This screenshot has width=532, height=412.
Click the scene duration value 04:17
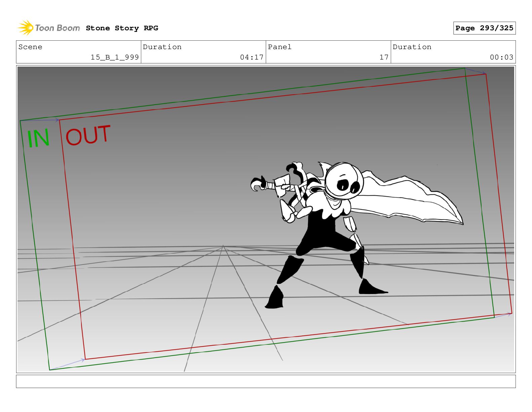coord(252,57)
